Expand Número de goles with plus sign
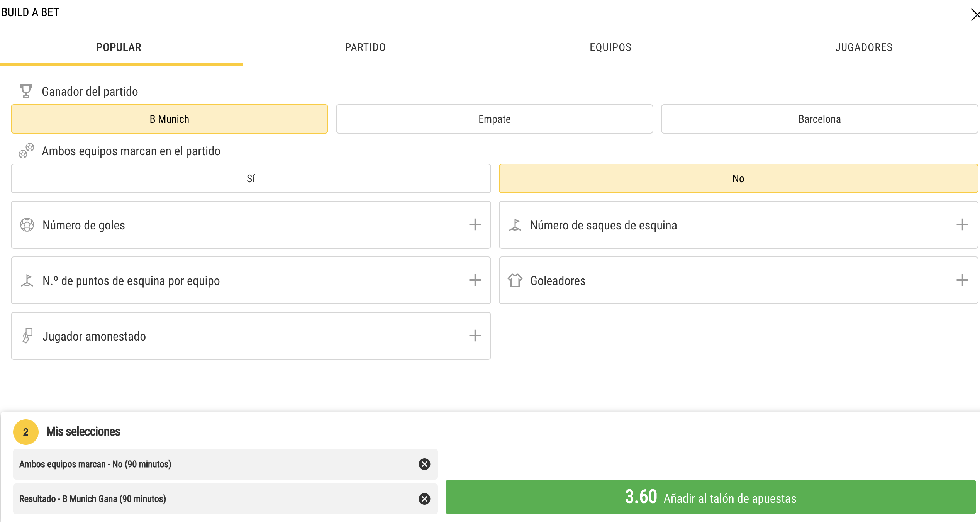This screenshot has height=529, width=980. 475,224
